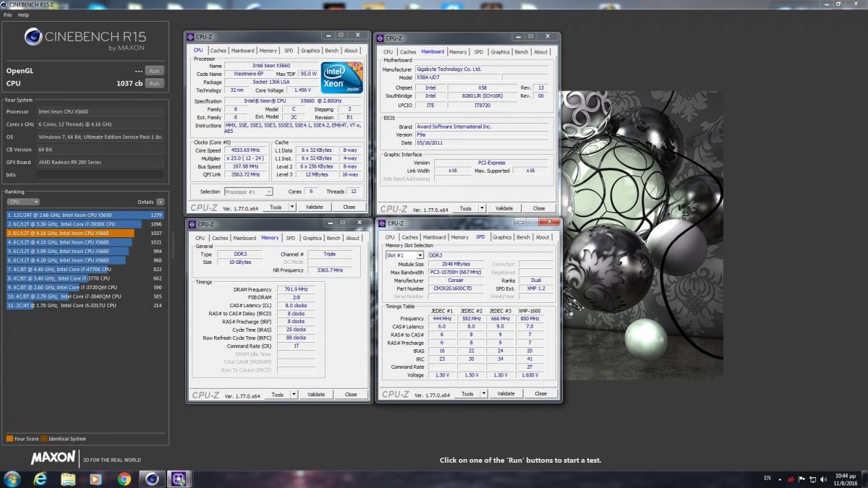Click Validate in Mainboard-tab CPU-Z window
The width and height of the screenshot is (868, 488).
click(504, 208)
